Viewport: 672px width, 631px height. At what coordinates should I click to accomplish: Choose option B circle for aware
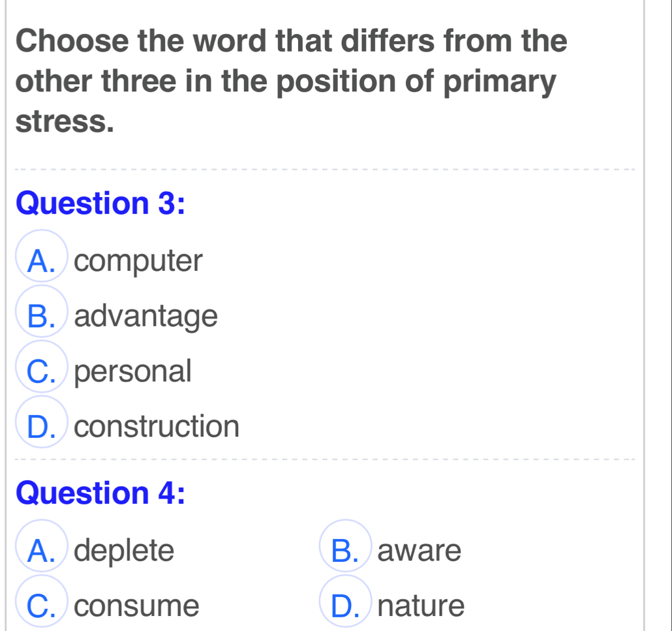(346, 551)
